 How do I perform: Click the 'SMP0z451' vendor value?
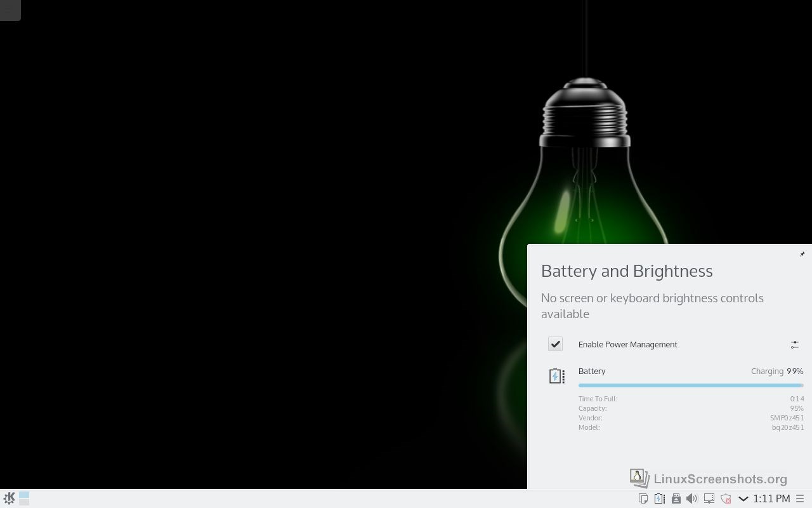click(x=787, y=418)
